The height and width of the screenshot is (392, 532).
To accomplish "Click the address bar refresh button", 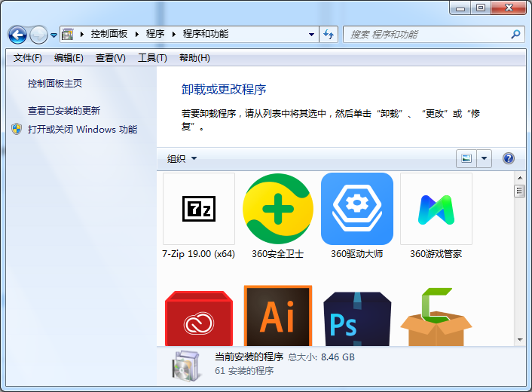I will pos(329,35).
